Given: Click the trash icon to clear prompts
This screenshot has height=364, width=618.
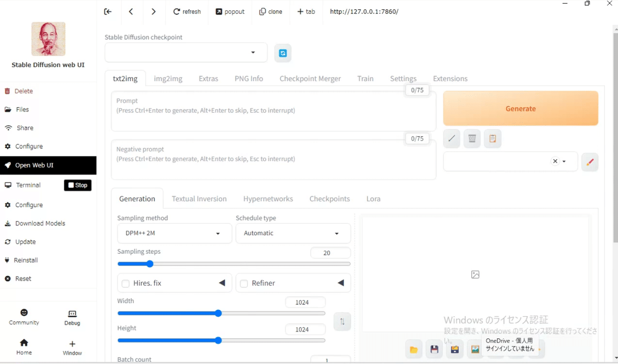Looking at the screenshot, I should pos(472,138).
